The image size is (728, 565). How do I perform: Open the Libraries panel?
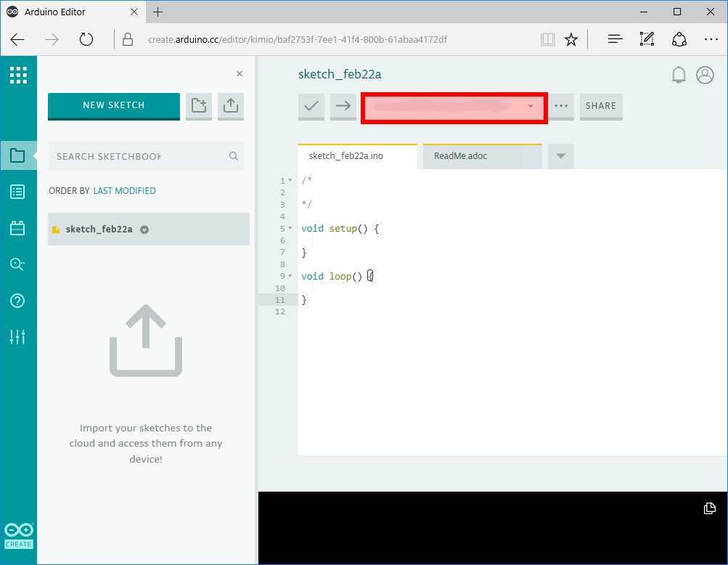[x=17, y=228]
